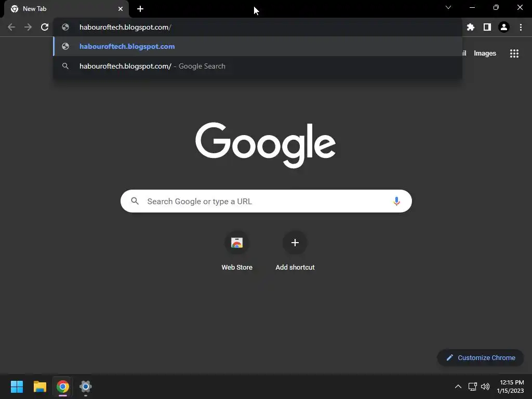Open Chrome's three-dot menu
This screenshot has height=399, width=532.
point(521,27)
